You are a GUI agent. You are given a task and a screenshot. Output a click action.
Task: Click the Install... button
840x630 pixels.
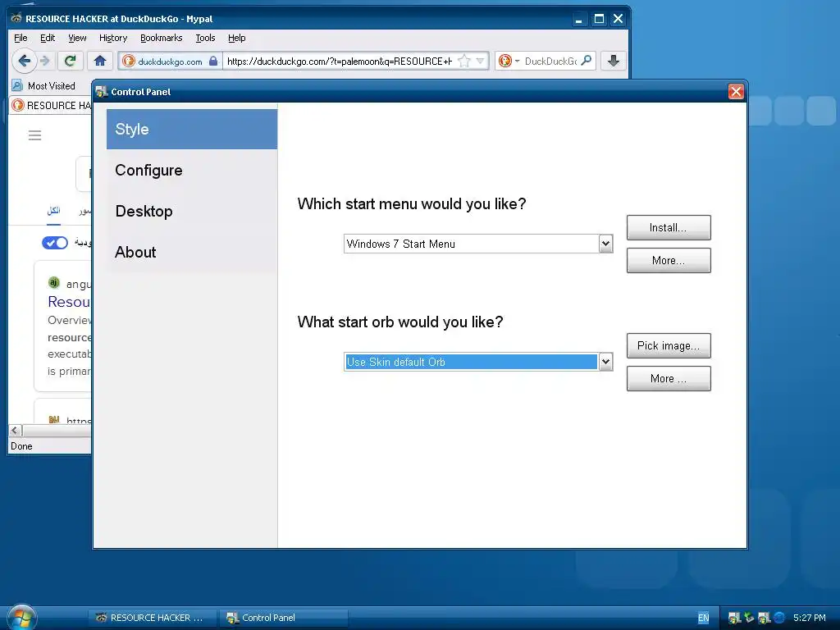pyautogui.click(x=669, y=228)
